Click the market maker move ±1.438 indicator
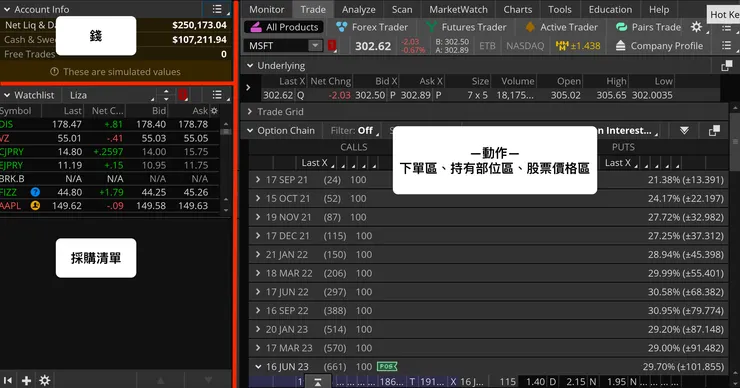The height and width of the screenshot is (388, 740). (x=578, y=45)
